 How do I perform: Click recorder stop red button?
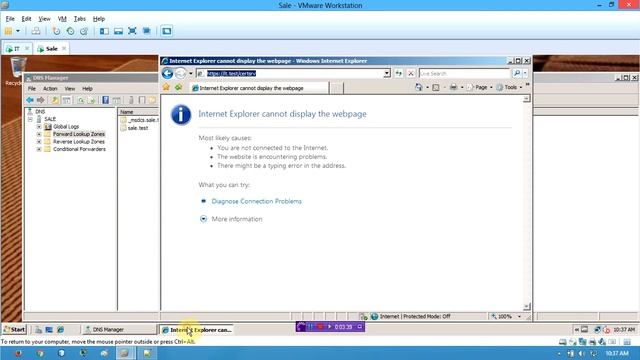click(320, 327)
